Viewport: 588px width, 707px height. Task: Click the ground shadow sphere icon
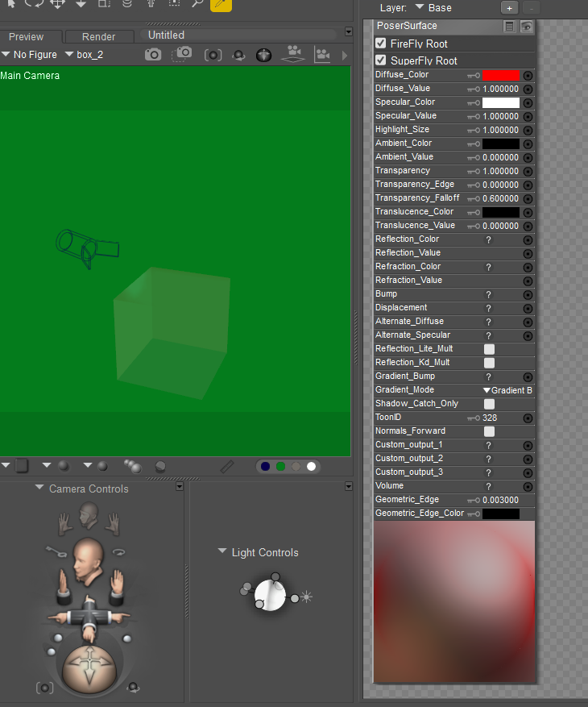tap(160, 466)
